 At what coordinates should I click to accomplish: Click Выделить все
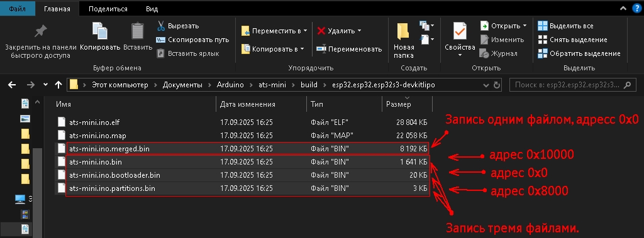coord(565,26)
